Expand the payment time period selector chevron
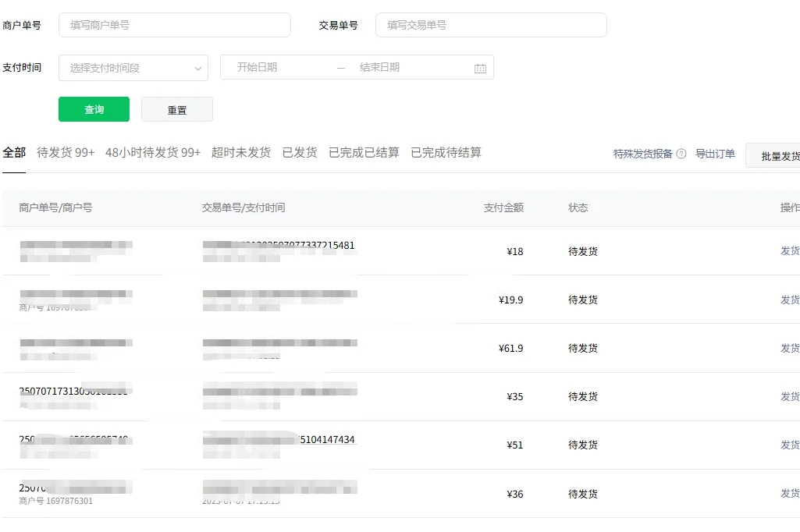Viewport: 800px width, 532px height. click(x=198, y=68)
